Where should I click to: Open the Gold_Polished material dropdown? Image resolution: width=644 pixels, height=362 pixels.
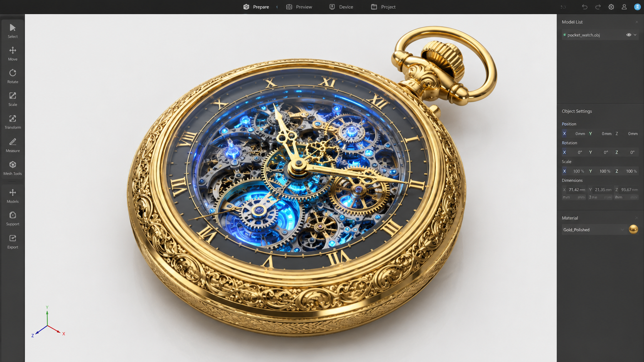click(594, 230)
